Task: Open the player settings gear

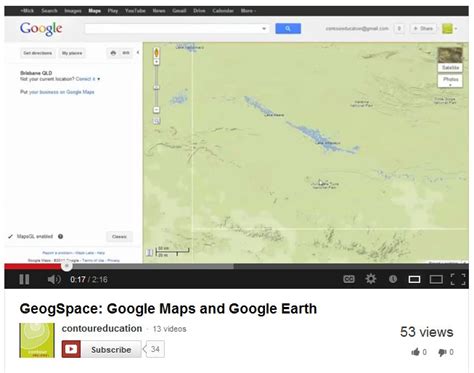Action: point(371,279)
